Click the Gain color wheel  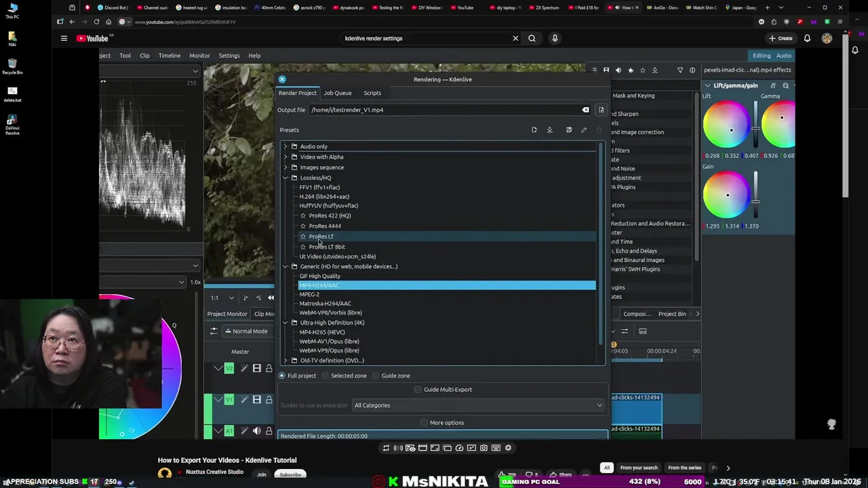pyautogui.click(x=726, y=195)
